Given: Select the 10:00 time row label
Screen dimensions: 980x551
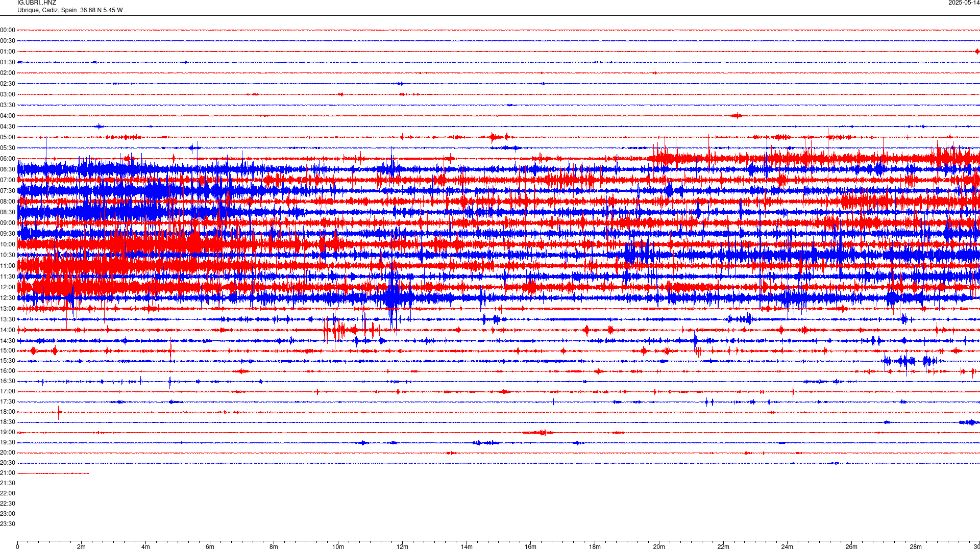Looking at the screenshot, I should pyautogui.click(x=8, y=244).
